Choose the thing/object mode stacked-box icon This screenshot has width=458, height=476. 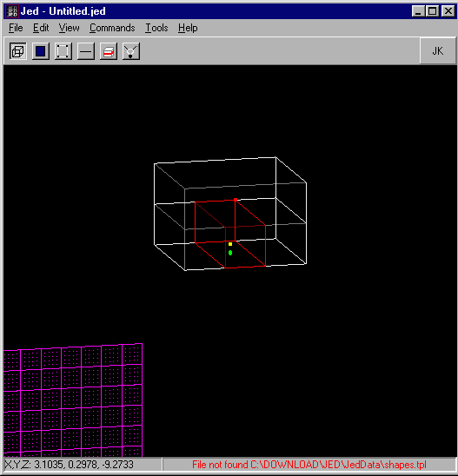pos(109,51)
